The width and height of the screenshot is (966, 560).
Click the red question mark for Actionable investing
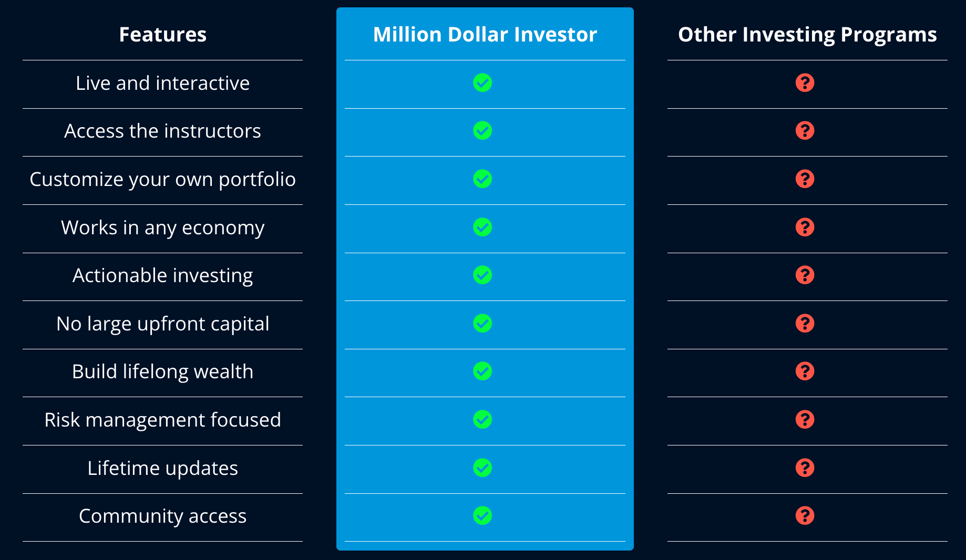coord(805,275)
